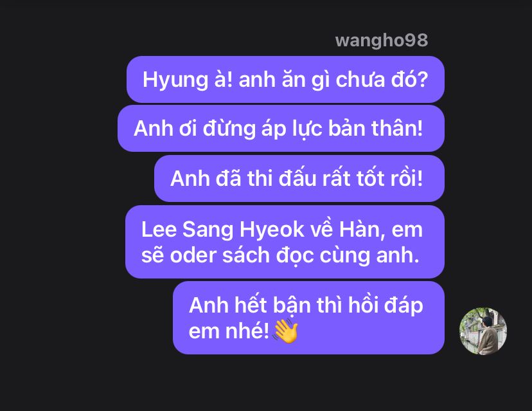Tap the "Anh hết bận thì hồi đáp" message

(x=309, y=318)
